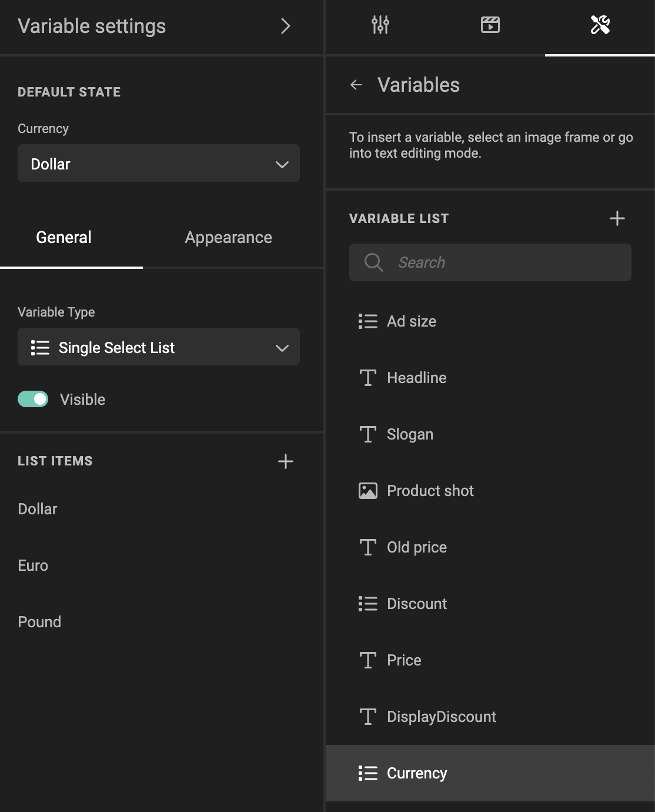655x812 pixels.
Task: Select the Slogan variable
Action: coord(490,434)
